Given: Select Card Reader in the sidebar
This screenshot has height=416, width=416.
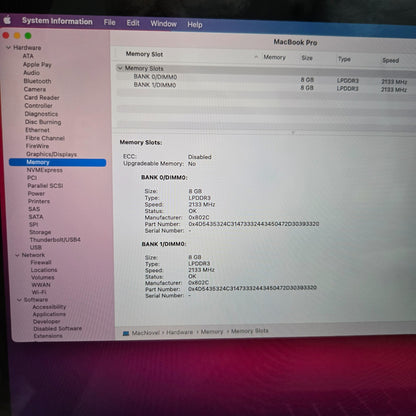Looking at the screenshot, I should coord(42,98).
